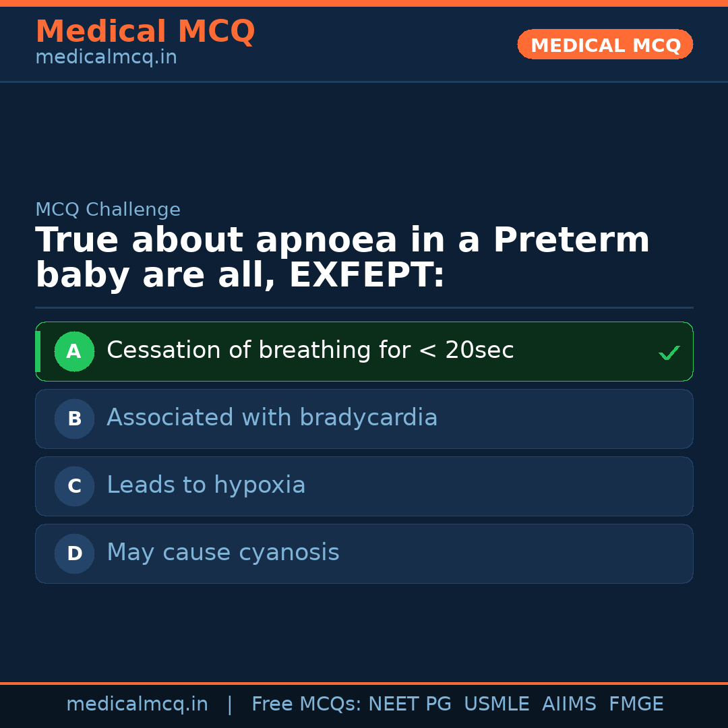The height and width of the screenshot is (728, 728).
Task: Click 'NEET PG' in the footer
Action: (x=410, y=704)
